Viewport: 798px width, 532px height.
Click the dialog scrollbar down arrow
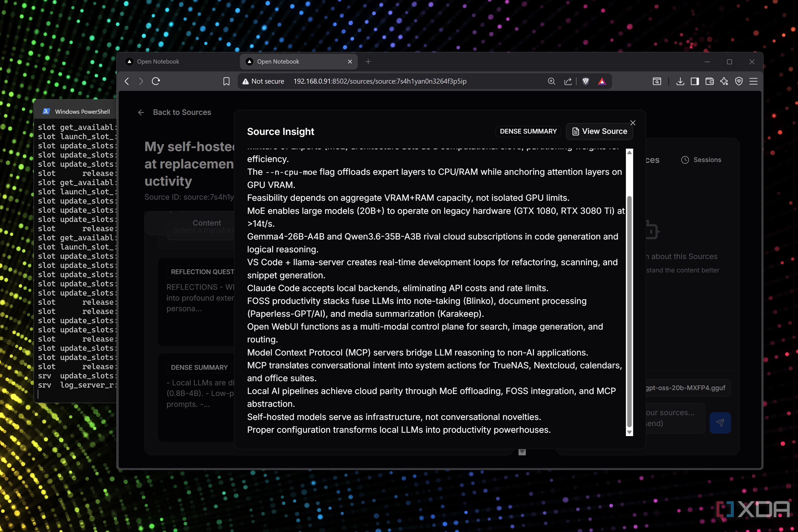(629, 432)
